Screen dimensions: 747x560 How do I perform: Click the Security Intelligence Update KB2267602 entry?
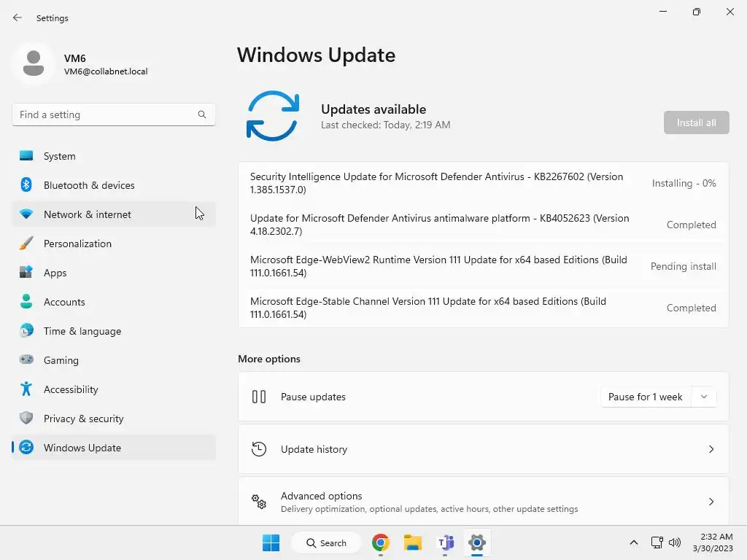(x=483, y=183)
